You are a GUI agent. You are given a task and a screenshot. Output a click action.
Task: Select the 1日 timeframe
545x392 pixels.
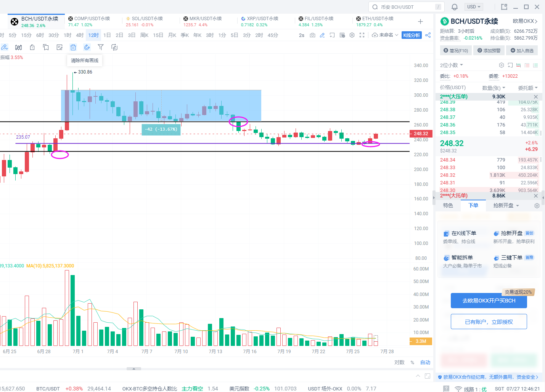pyautogui.click(x=107, y=35)
